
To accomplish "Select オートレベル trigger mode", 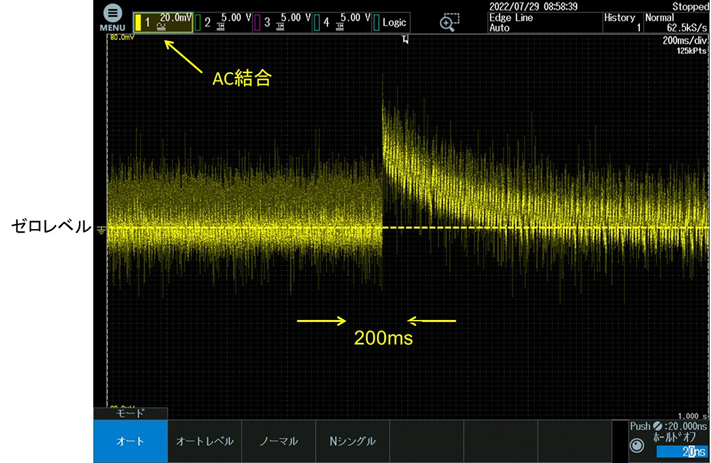I will point(205,441).
